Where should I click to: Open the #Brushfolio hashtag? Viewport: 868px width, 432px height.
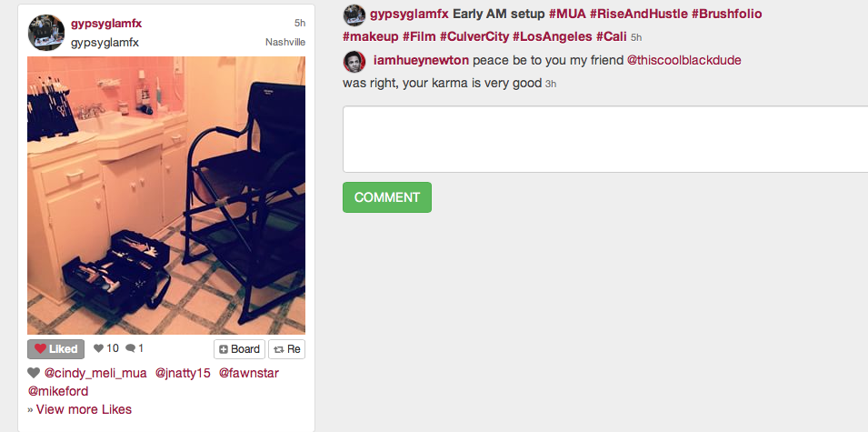pyautogui.click(x=726, y=14)
